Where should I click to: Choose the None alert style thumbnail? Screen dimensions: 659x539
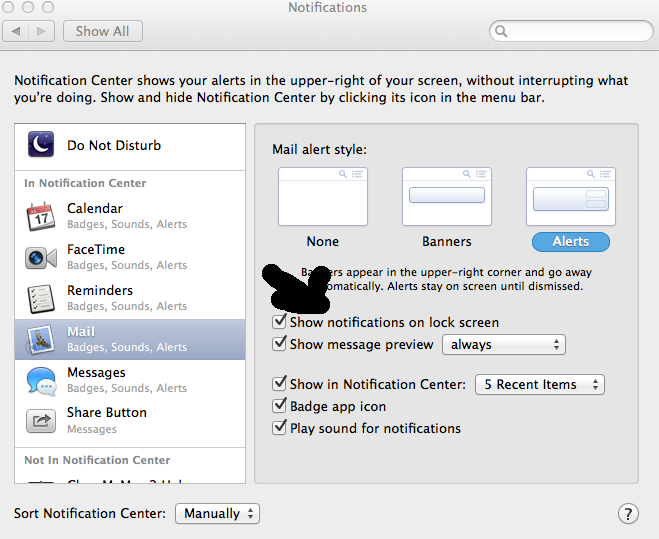(x=323, y=196)
